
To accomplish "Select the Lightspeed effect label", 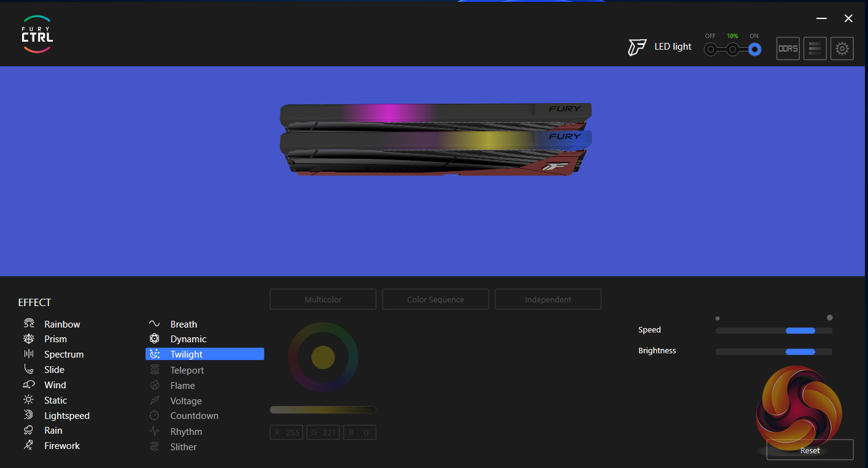I will (67, 416).
